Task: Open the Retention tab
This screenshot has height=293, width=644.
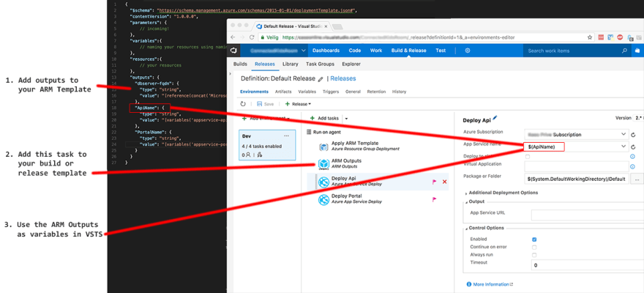Action: coord(377,92)
